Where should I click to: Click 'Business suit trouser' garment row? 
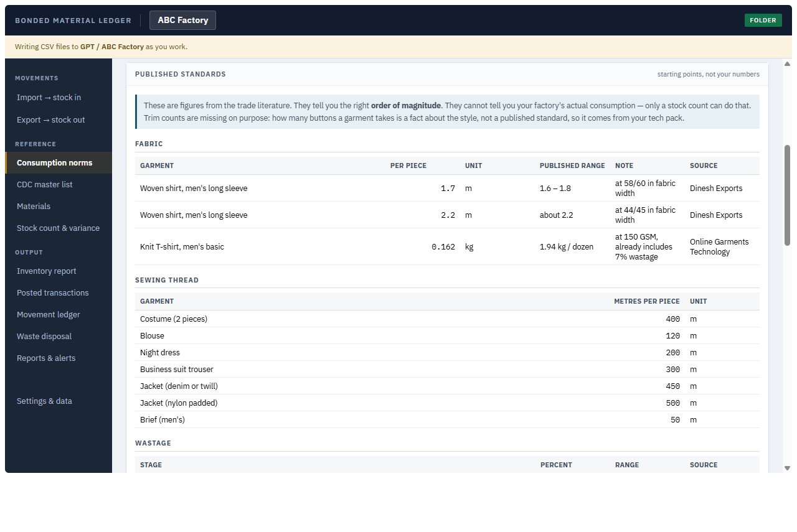(447, 370)
